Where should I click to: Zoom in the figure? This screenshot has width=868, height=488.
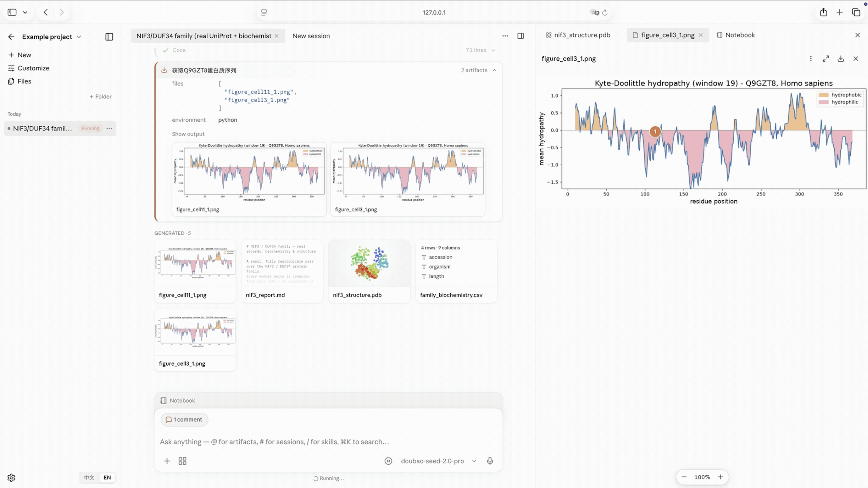(x=720, y=477)
